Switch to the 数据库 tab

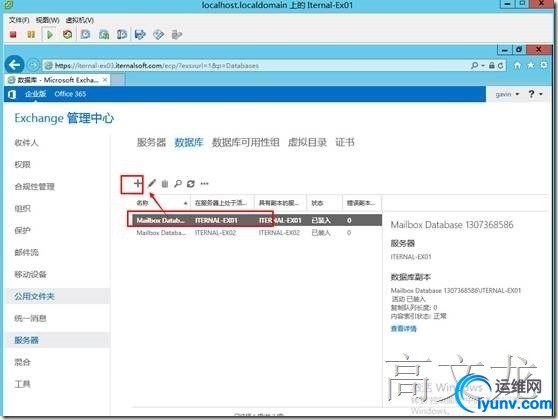point(189,142)
